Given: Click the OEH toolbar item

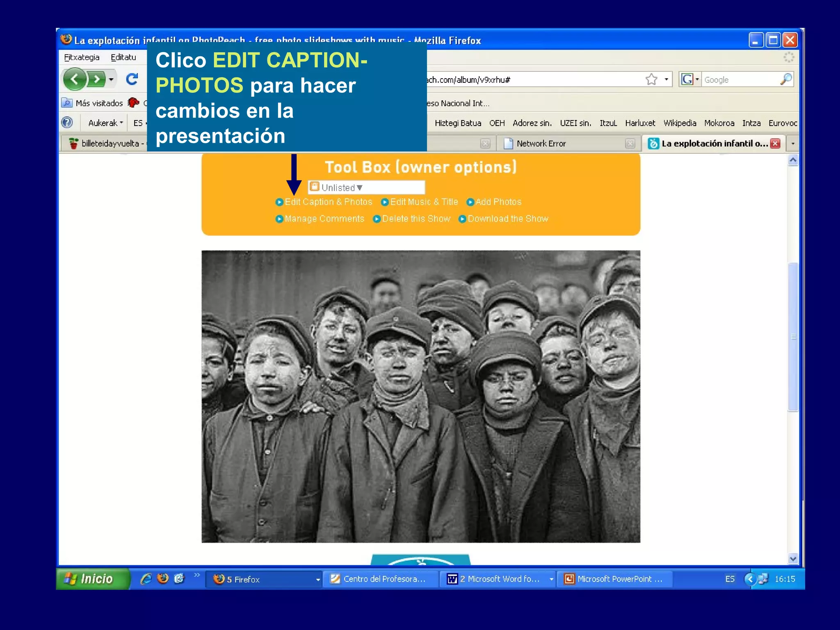Looking at the screenshot, I should 497,123.
